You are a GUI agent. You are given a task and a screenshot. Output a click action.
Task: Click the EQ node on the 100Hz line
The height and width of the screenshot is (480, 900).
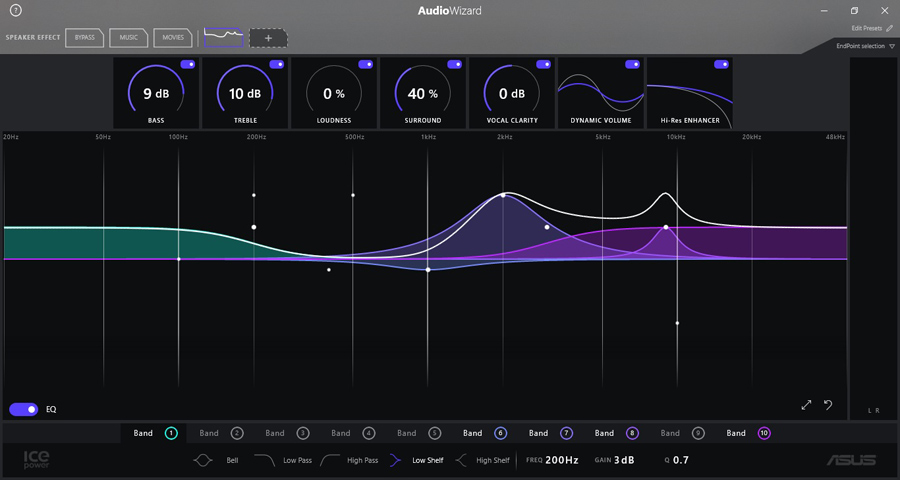pyautogui.click(x=179, y=259)
